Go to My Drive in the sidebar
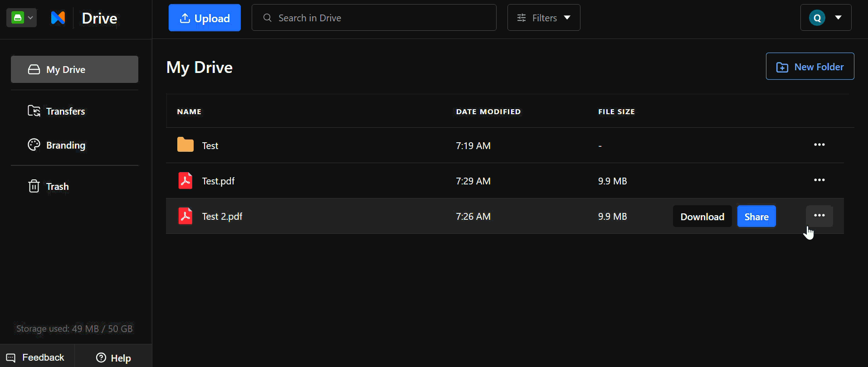This screenshot has width=868, height=367. (74, 69)
